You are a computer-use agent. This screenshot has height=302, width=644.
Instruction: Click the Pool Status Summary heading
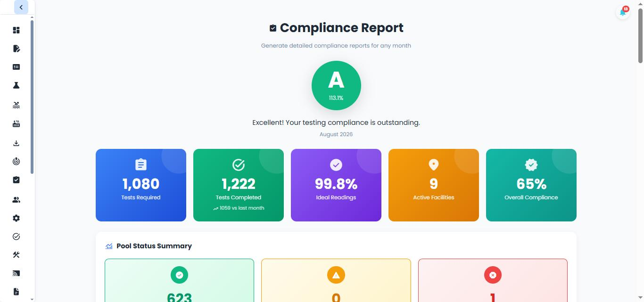point(154,246)
